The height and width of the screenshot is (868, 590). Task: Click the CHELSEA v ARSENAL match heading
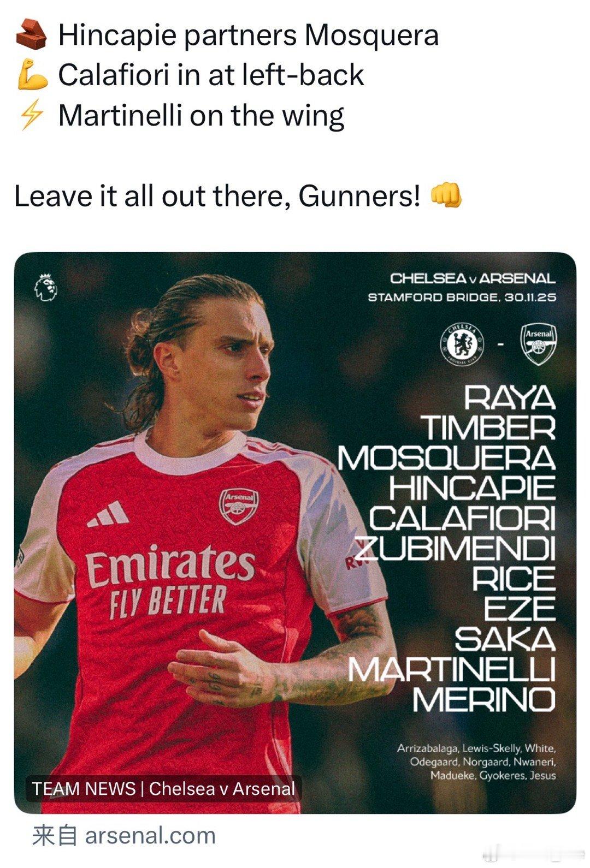tap(473, 278)
